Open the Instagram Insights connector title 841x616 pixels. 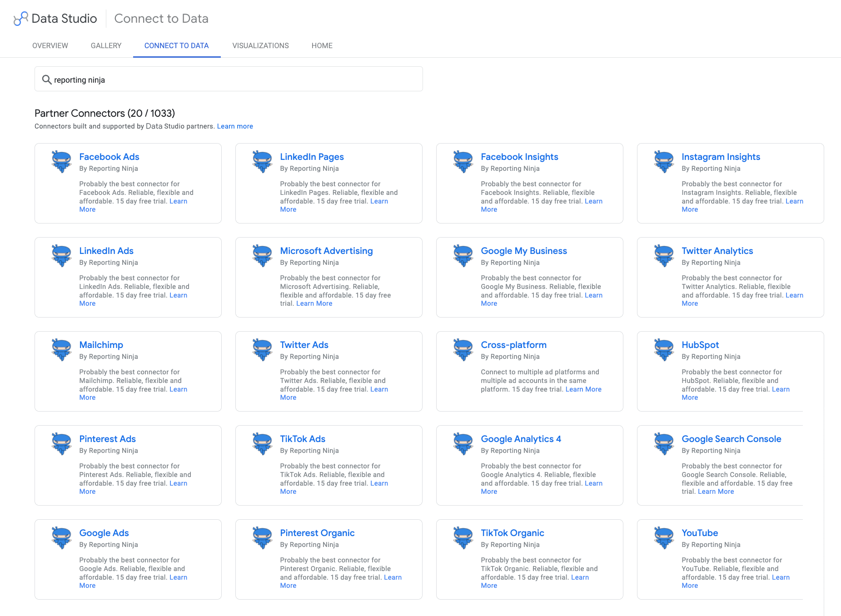point(721,157)
